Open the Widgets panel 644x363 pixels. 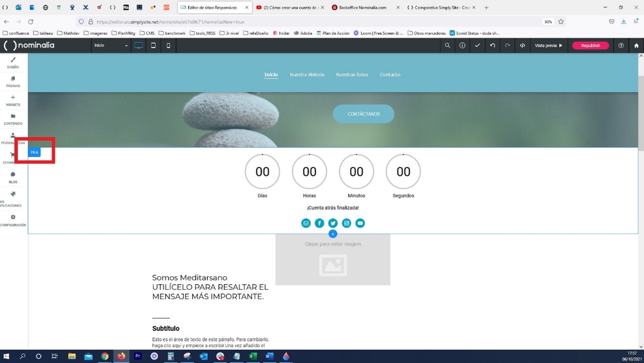[13, 101]
